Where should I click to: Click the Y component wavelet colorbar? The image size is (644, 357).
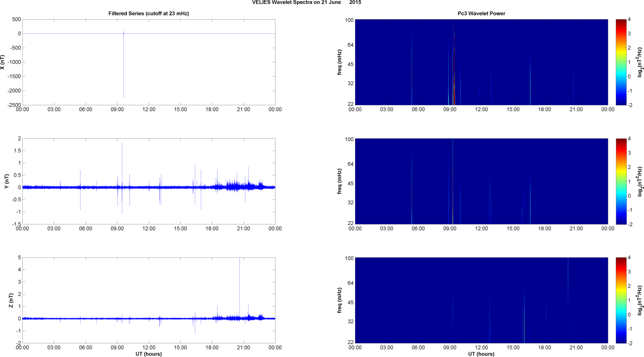[x=621, y=181]
